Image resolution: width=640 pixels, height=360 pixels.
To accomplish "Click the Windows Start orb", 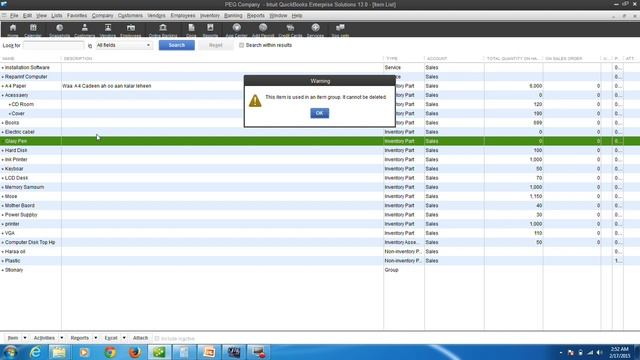I will coord(10,352).
